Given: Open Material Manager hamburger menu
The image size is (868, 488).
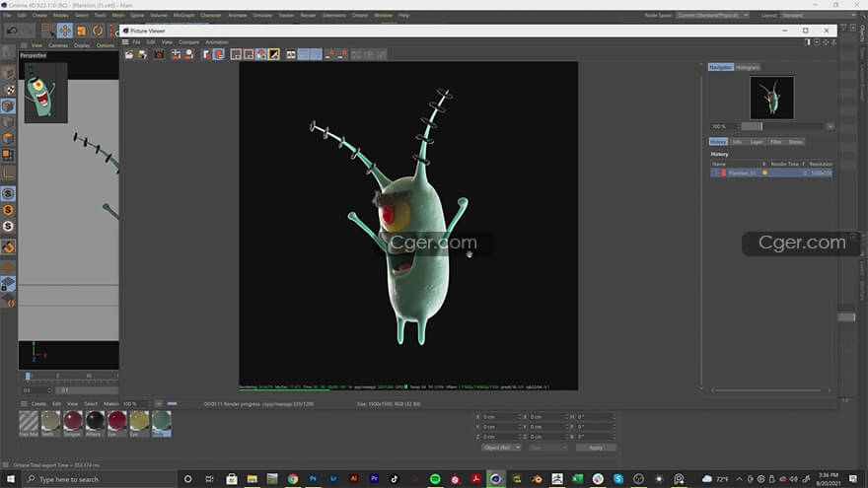Looking at the screenshot, I should (x=24, y=404).
